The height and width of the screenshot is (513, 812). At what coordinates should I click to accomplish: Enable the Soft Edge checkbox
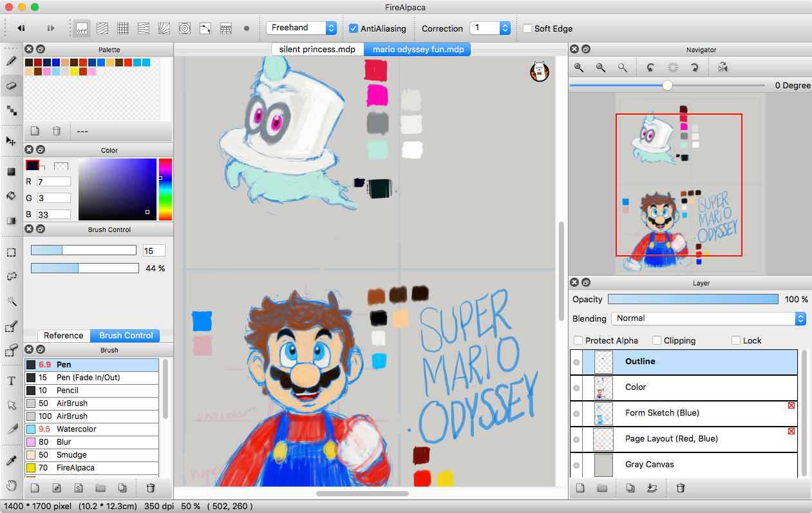click(527, 28)
